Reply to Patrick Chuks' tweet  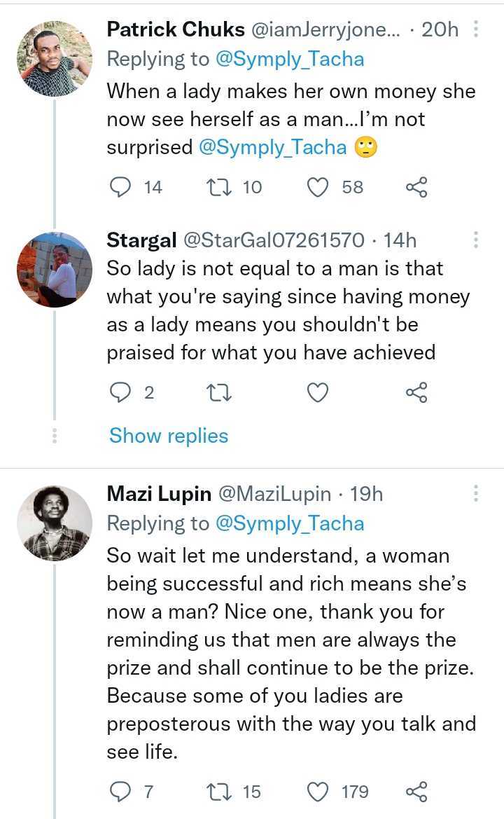pos(122,187)
